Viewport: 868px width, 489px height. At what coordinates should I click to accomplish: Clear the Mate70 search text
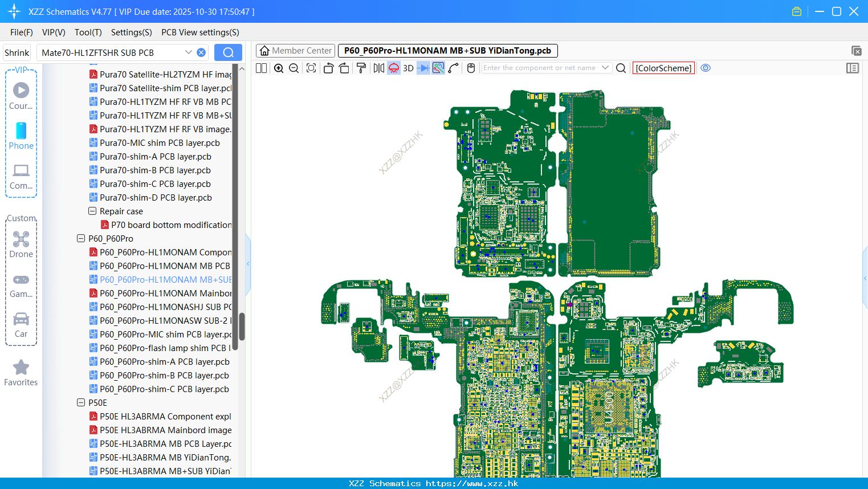tap(201, 52)
